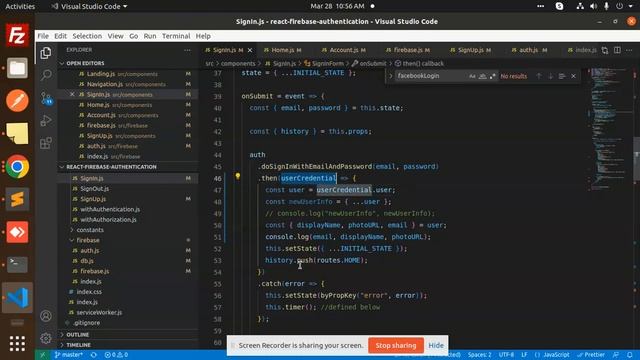The image size is (640, 360).
Task: Open the Source Control view
Action: click(x=46, y=98)
